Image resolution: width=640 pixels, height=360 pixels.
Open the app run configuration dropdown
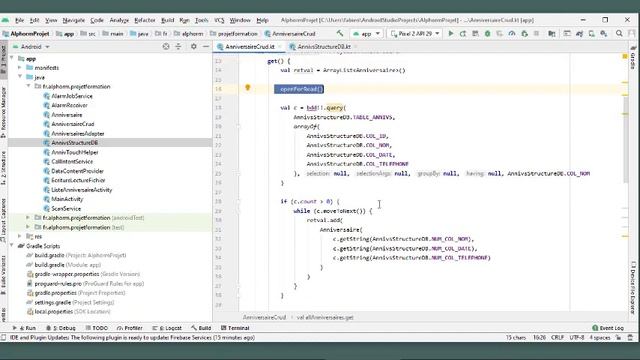[367, 33]
